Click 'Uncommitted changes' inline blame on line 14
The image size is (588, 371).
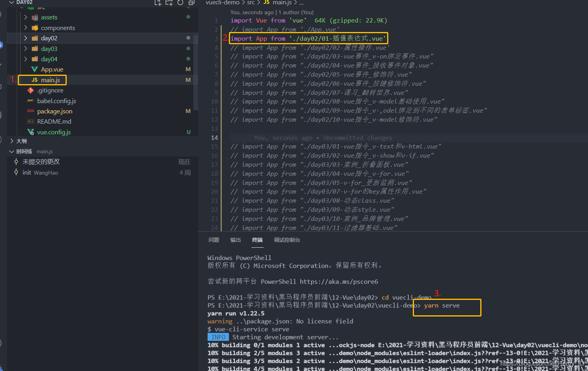[x=358, y=138]
